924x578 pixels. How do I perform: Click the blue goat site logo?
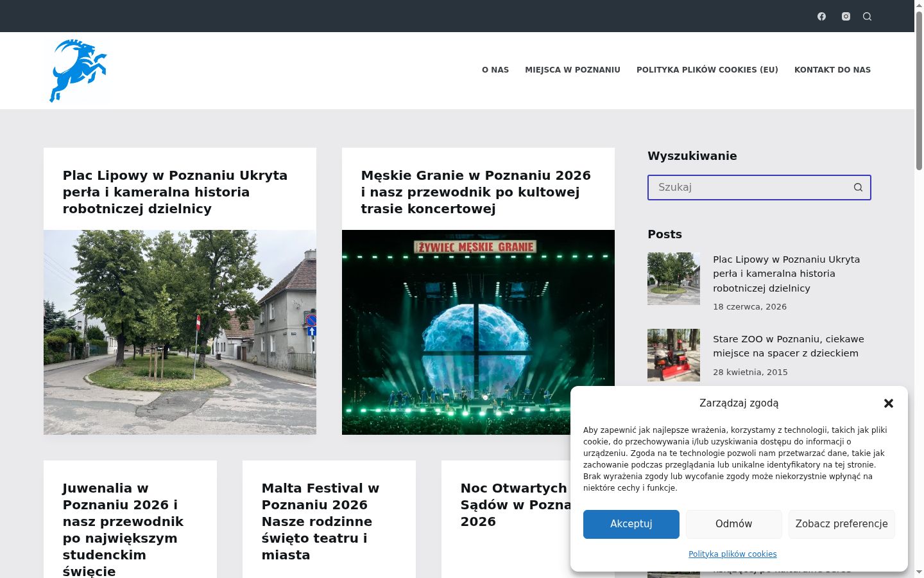click(78, 71)
